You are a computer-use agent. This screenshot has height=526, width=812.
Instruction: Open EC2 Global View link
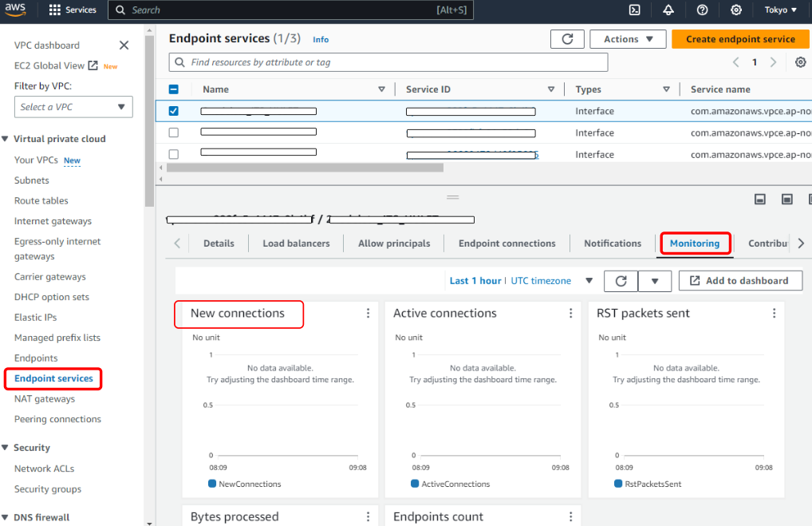click(x=56, y=65)
